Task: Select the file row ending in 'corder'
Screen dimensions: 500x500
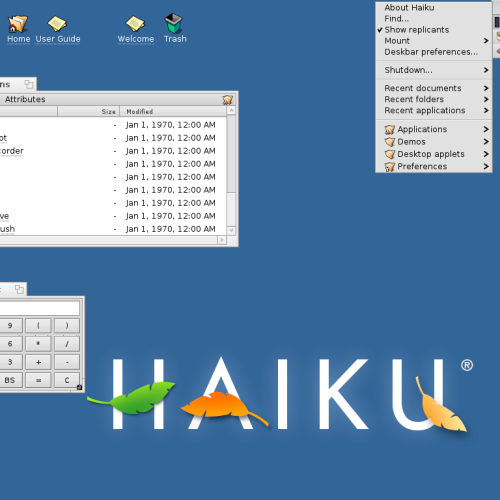Action: pos(113,151)
